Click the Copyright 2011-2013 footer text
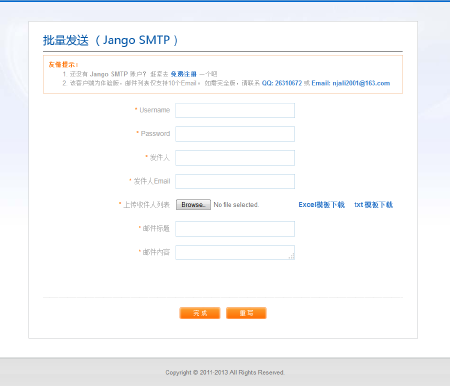This screenshot has height=386, width=450. click(225, 372)
